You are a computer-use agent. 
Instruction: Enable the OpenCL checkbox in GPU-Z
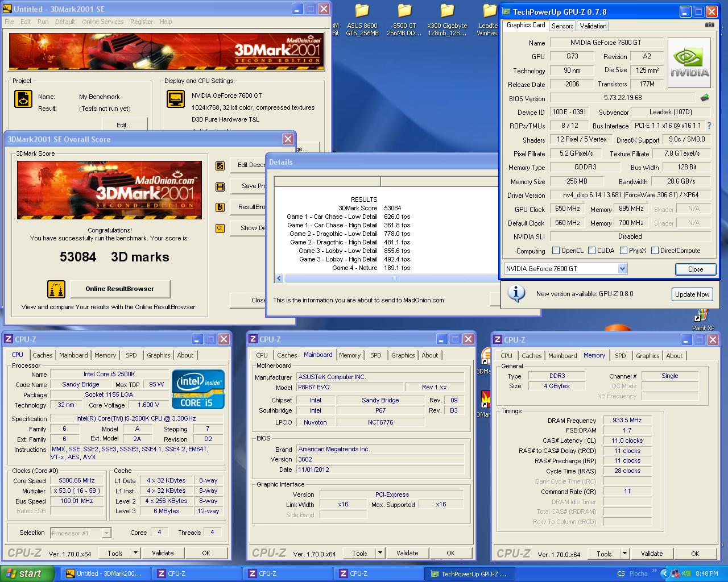coord(556,250)
